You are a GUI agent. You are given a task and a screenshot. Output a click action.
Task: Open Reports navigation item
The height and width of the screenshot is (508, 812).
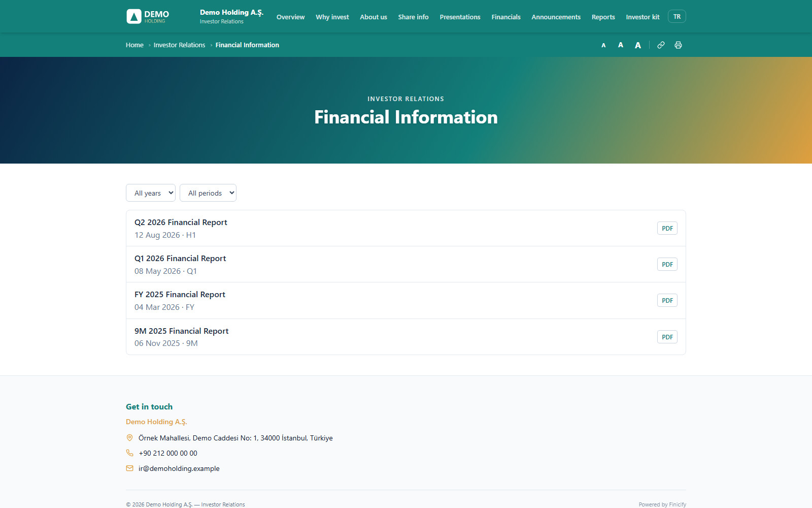pyautogui.click(x=603, y=17)
